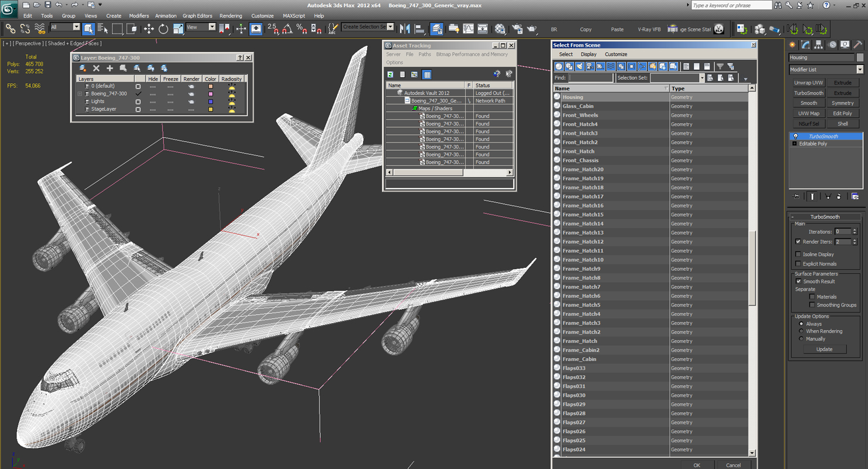Expand Editable Poly in modifier stack
868x469 pixels.
point(795,144)
